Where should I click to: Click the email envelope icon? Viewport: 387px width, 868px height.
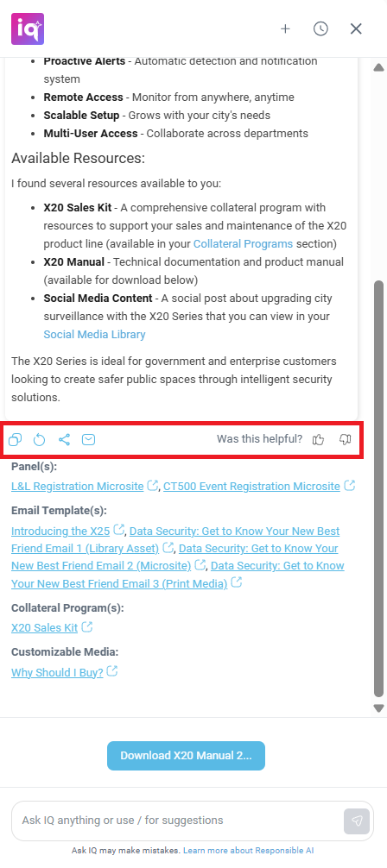(89, 440)
